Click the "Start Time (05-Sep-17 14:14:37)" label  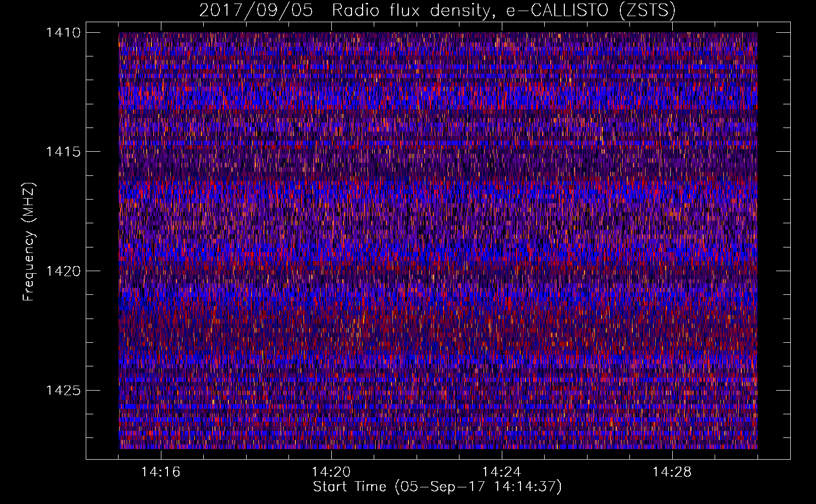[437, 487]
